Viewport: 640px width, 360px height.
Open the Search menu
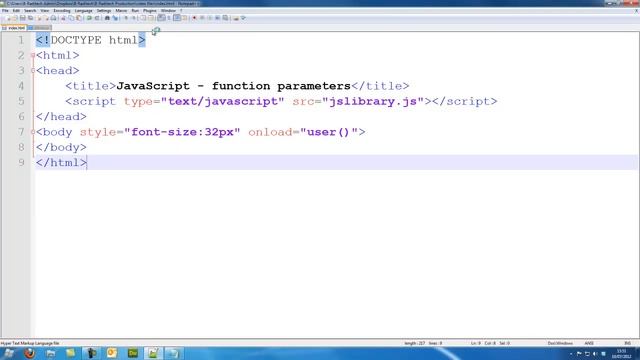(x=30, y=11)
